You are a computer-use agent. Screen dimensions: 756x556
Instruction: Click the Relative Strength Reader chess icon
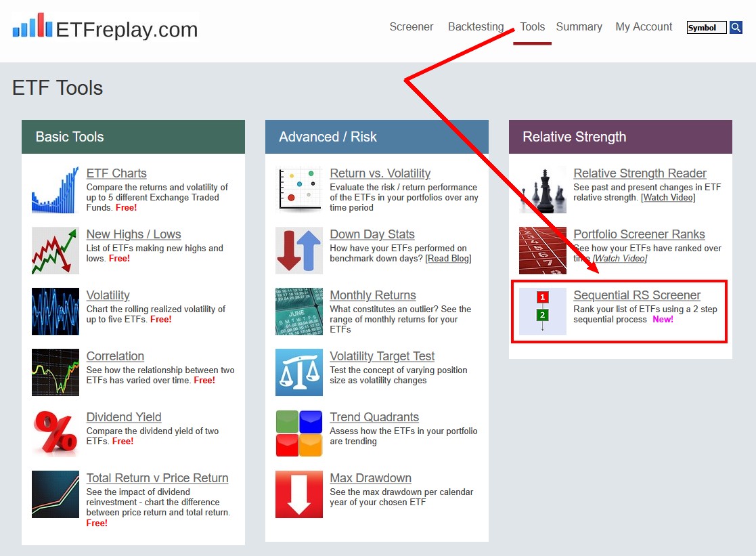pyautogui.click(x=542, y=190)
